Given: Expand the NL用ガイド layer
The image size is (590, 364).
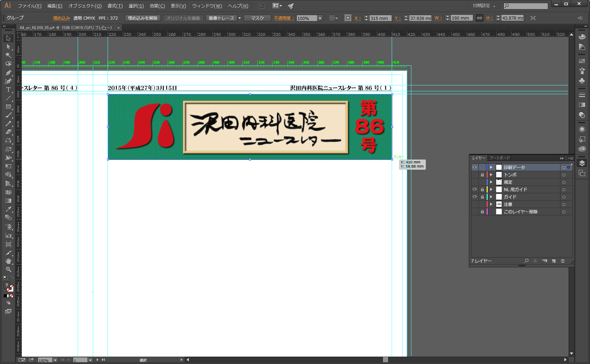Looking at the screenshot, I should click(x=491, y=189).
